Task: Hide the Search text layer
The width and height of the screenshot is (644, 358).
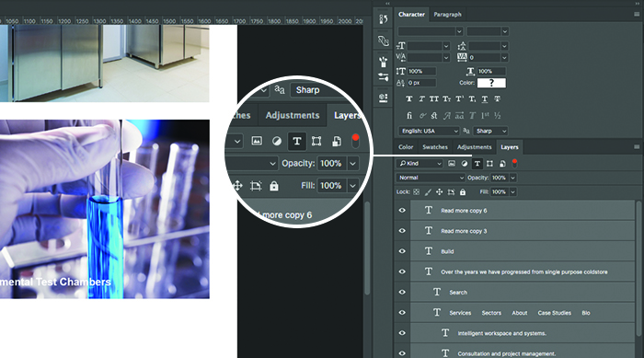Action: point(402,293)
